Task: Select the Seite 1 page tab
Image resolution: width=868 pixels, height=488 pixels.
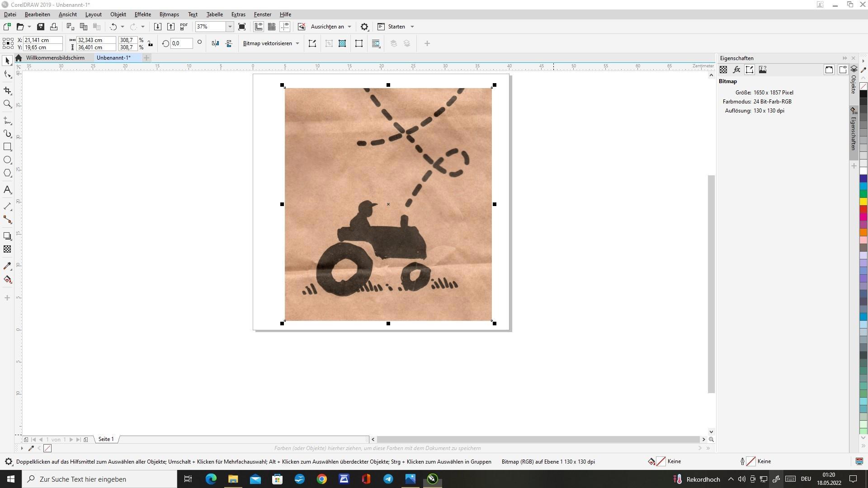Action: tap(106, 439)
